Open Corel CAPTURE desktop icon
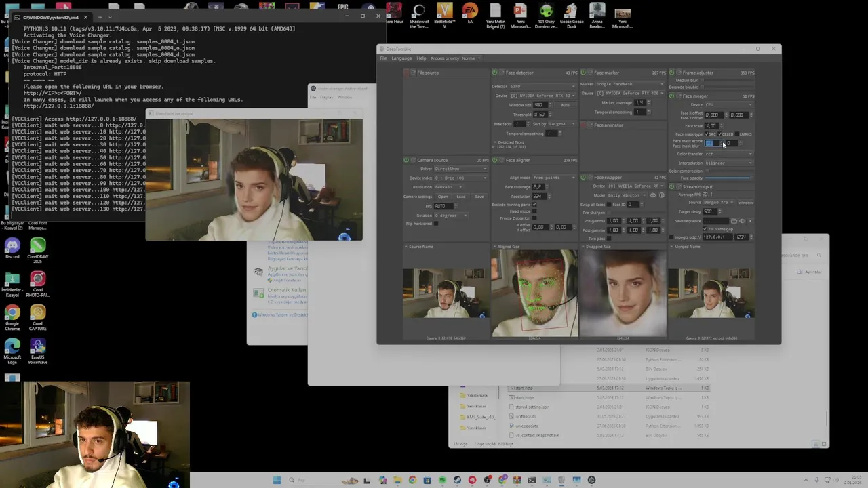 tap(37, 319)
